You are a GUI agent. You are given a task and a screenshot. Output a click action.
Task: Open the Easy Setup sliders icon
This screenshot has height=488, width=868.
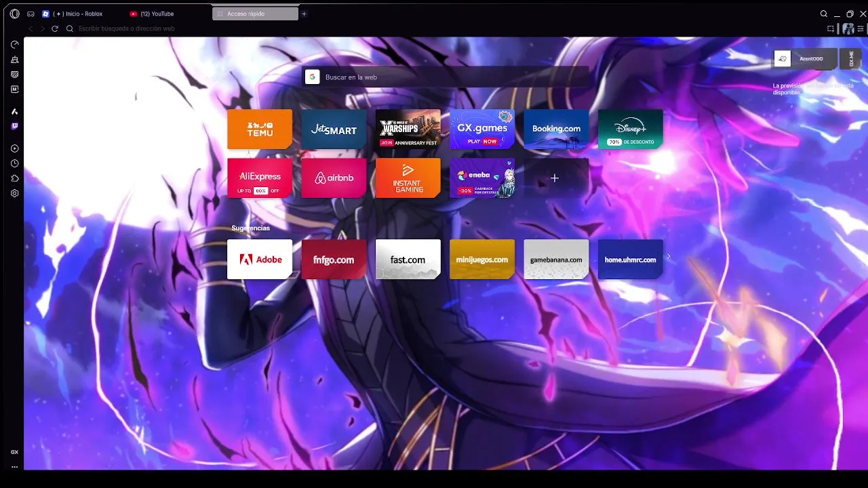pos(861,28)
